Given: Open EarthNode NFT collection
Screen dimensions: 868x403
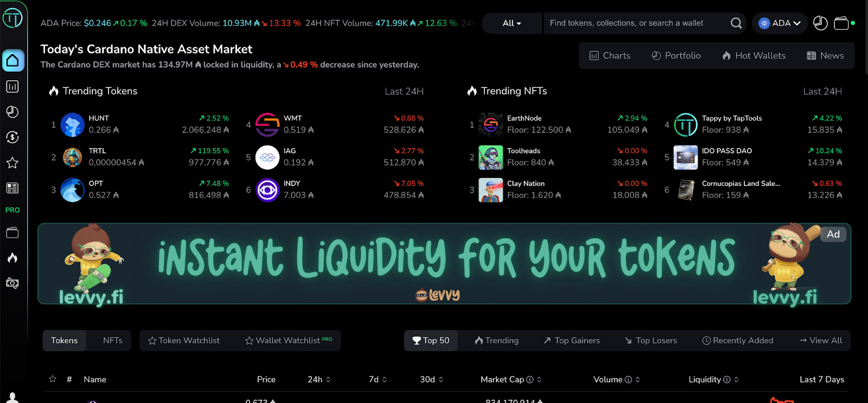Looking at the screenshot, I should (558, 124).
